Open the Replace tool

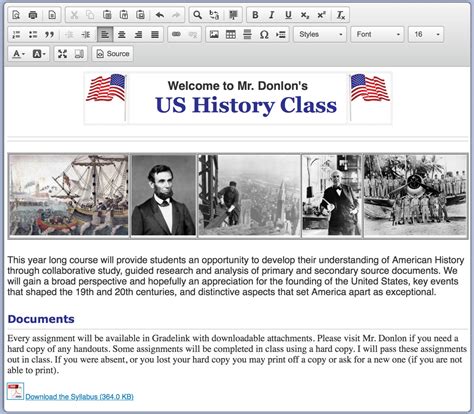(x=214, y=15)
